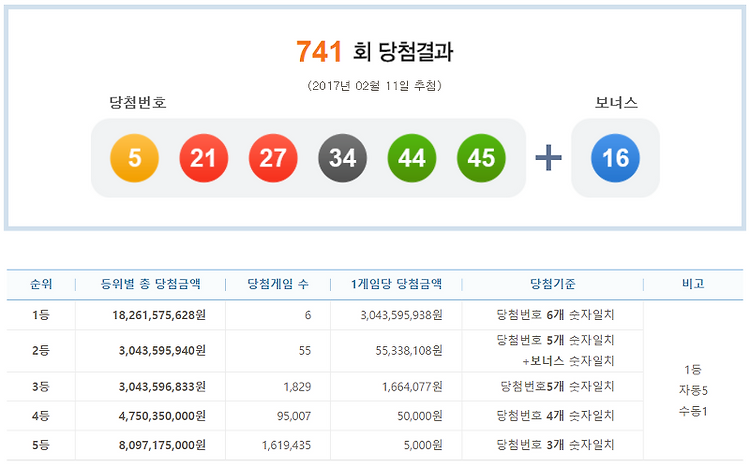The height and width of the screenshot is (467, 750).
Task: Click the criterion '당첨번호5개 숫자일치' in 3등 row
Action: click(x=557, y=387)
